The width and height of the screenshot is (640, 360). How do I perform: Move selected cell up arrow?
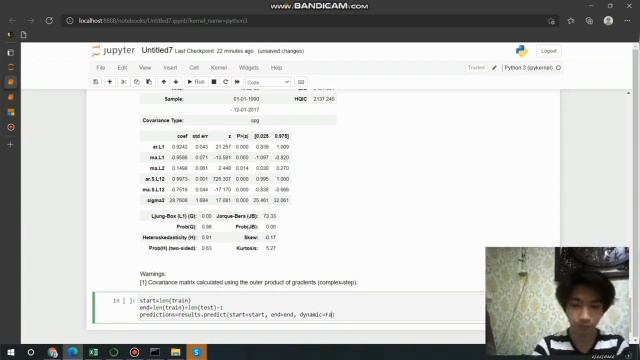164,82
